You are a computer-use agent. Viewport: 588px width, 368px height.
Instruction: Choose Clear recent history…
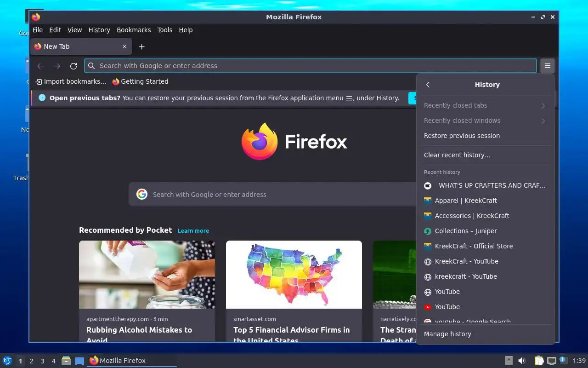pos(486,155)
